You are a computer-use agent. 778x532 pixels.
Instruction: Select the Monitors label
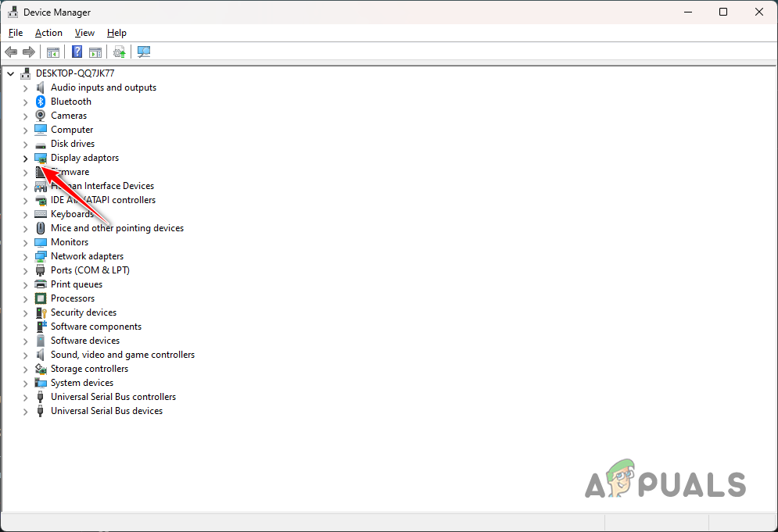click(x=70, y=242)
